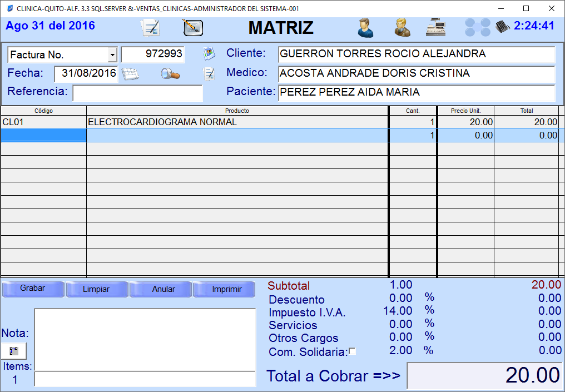This screenshot has width=565, height=392.
Task: Click the brown-suit user icon
Action: click(402, 28)
